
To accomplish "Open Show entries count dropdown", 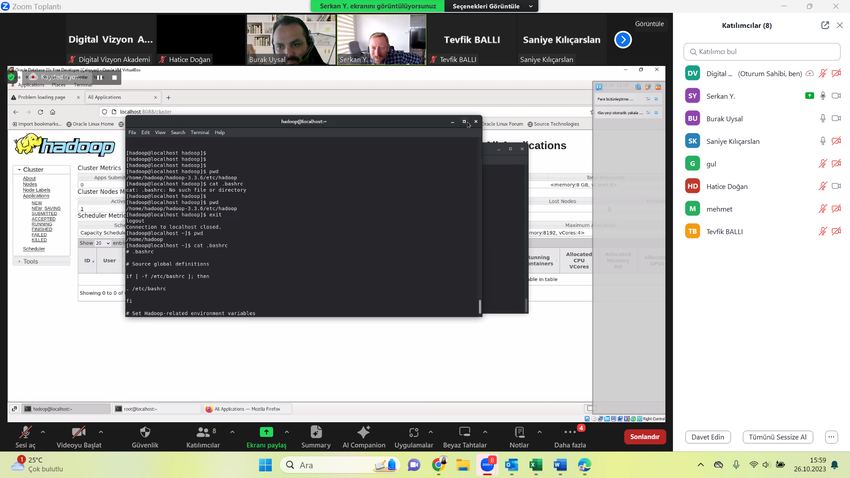I will [x=103, y=243].
